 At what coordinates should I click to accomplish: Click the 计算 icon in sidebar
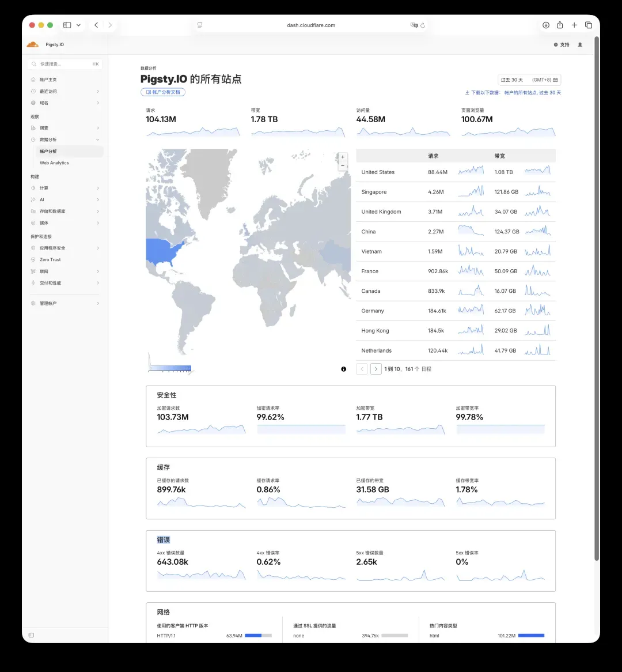click(x=33, y=188)
